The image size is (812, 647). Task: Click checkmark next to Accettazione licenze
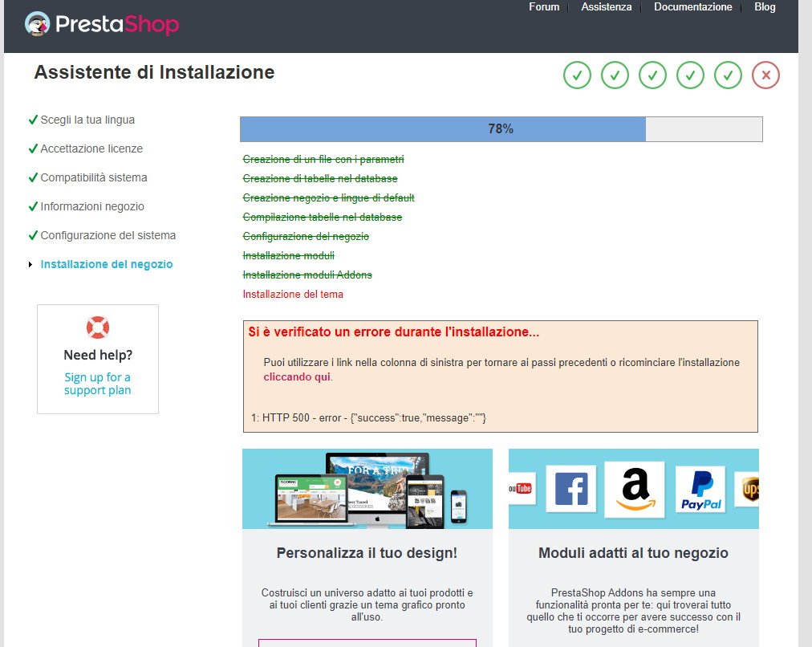tap(33, 149)
